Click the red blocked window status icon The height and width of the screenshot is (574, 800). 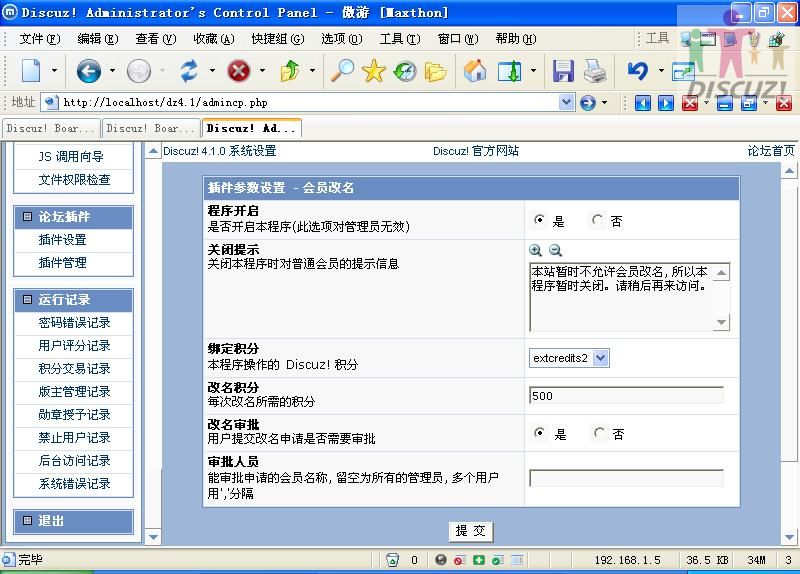[460, 560]
